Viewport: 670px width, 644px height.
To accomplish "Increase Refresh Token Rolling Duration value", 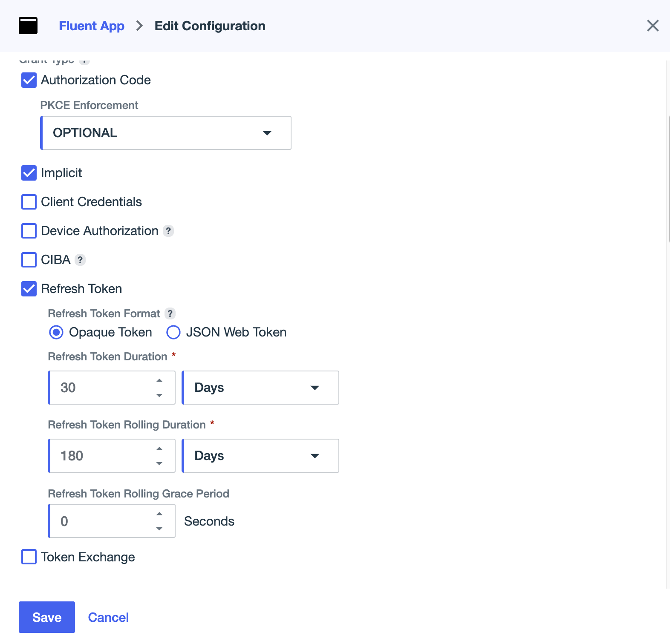I will (159, 448).
